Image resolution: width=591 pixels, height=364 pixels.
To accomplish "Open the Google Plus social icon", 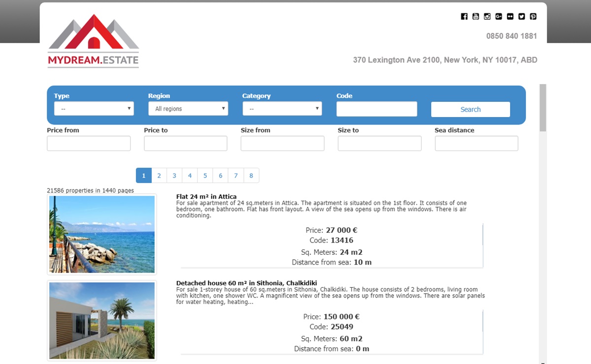I will pyautogui.click(x=498, y=16).
